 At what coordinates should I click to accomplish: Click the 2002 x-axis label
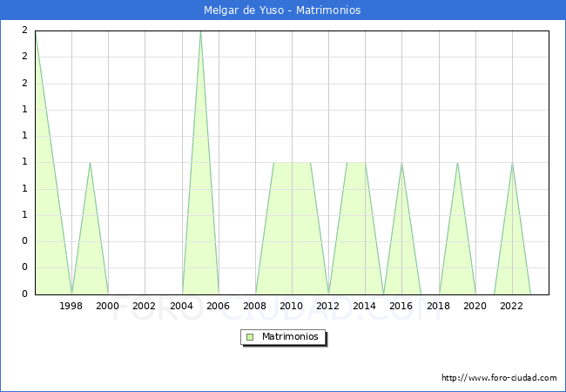tap(144, 306)
